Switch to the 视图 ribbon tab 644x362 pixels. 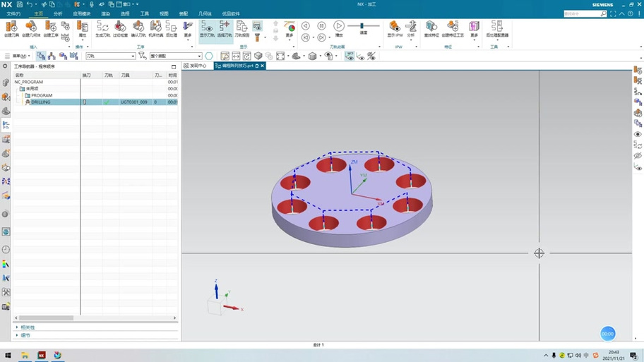coord(164,13)
